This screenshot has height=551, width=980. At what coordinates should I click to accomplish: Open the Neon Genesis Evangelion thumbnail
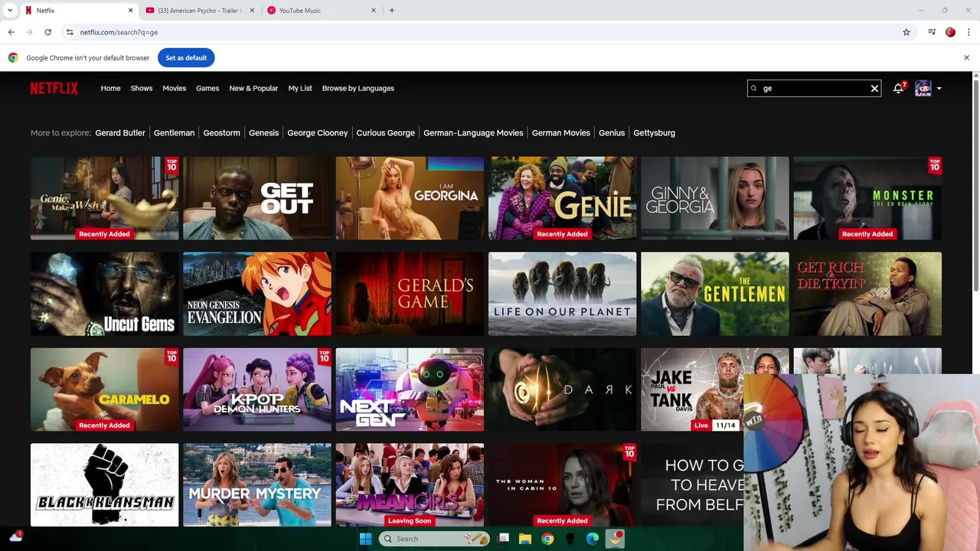257,294
